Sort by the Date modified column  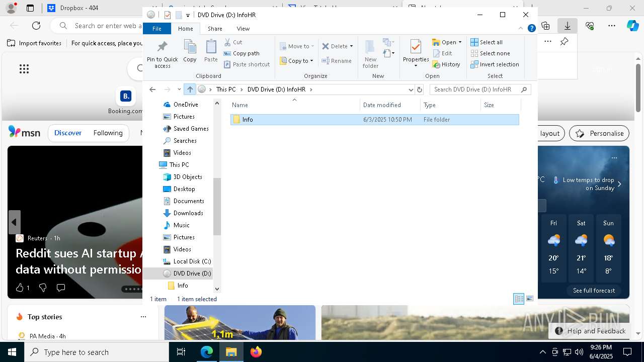(390, 105)
